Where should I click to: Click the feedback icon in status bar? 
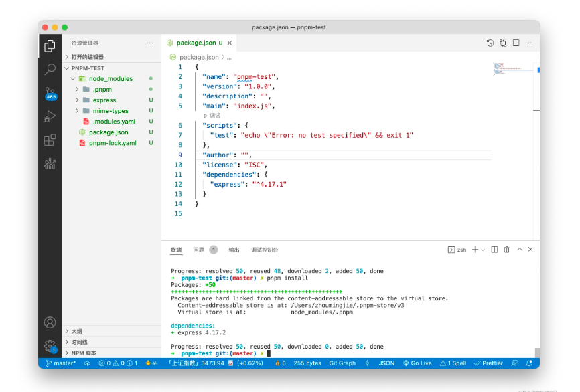pyautogui.click(x=514, y=363)
